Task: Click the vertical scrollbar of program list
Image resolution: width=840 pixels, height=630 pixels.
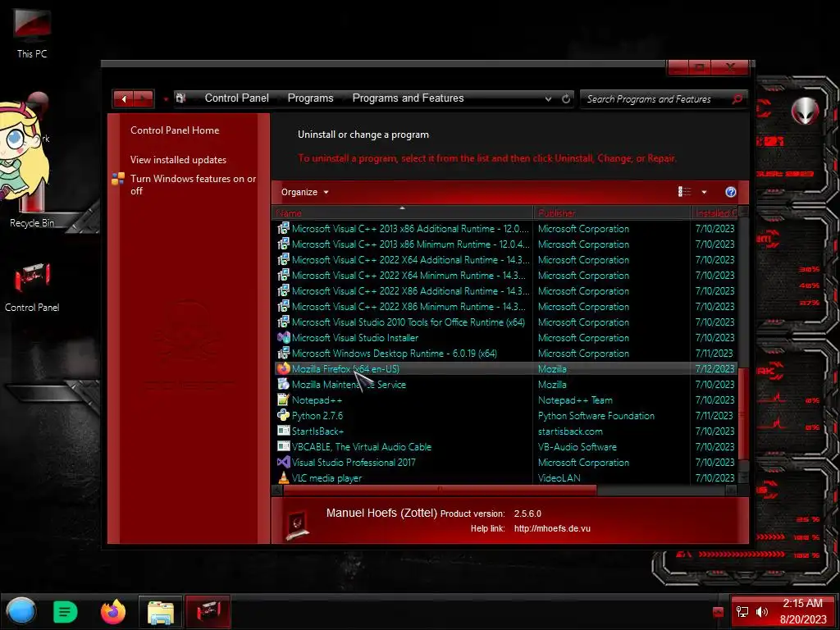Action: coord(743,413)
